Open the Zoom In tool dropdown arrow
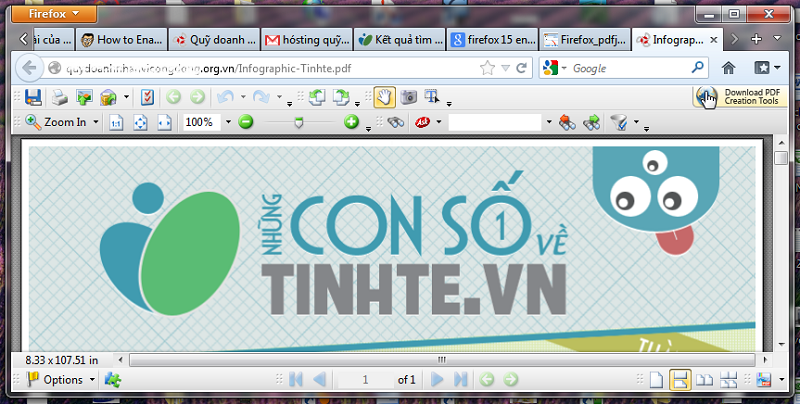The width and height of the screenshot is (800, 404). coord(95,122)
